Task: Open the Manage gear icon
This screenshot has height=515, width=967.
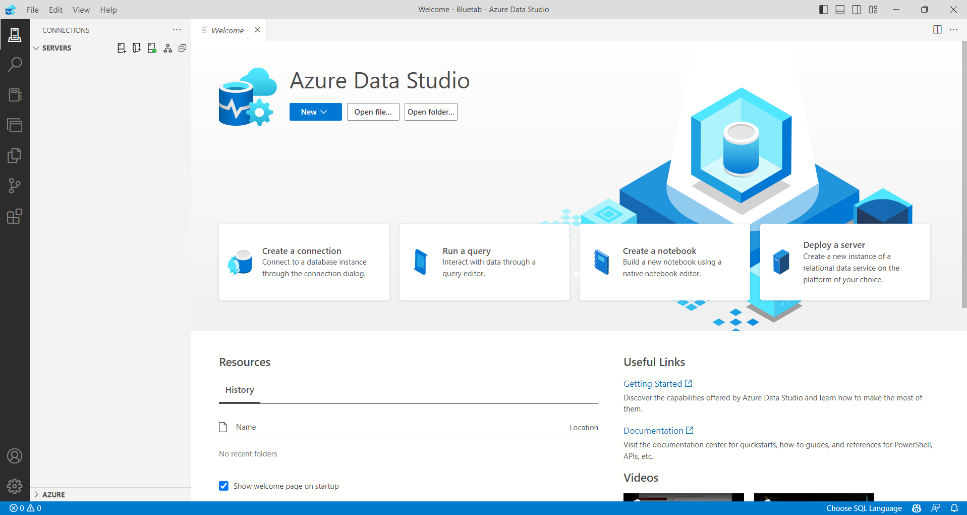Action: pos(14,486)
